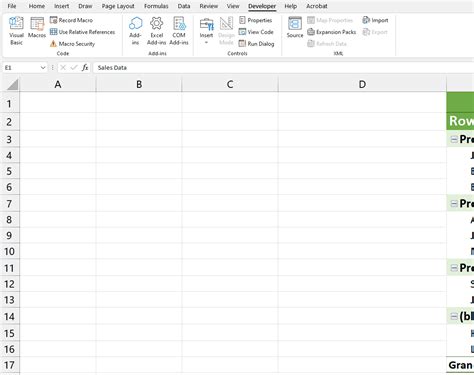This screenshot has height=375, width=474.
Task: Open COM Add-ins dialog
Action: coord(179,31)
